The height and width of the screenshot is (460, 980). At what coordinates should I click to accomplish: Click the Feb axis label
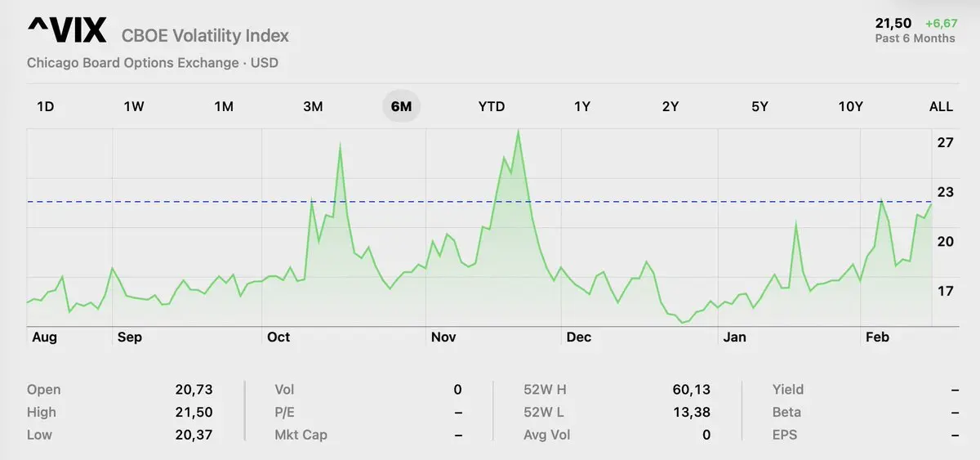[x=877, y=337]
